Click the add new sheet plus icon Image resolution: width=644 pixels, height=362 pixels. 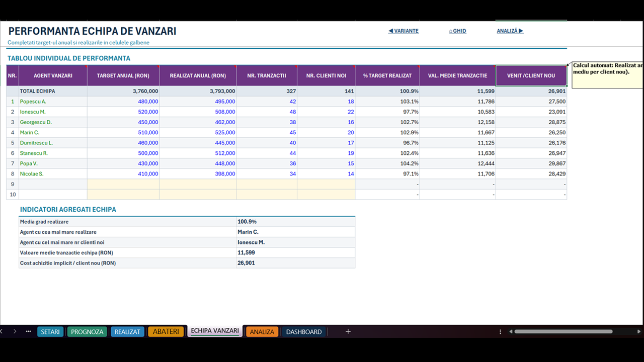coord(348,331)
